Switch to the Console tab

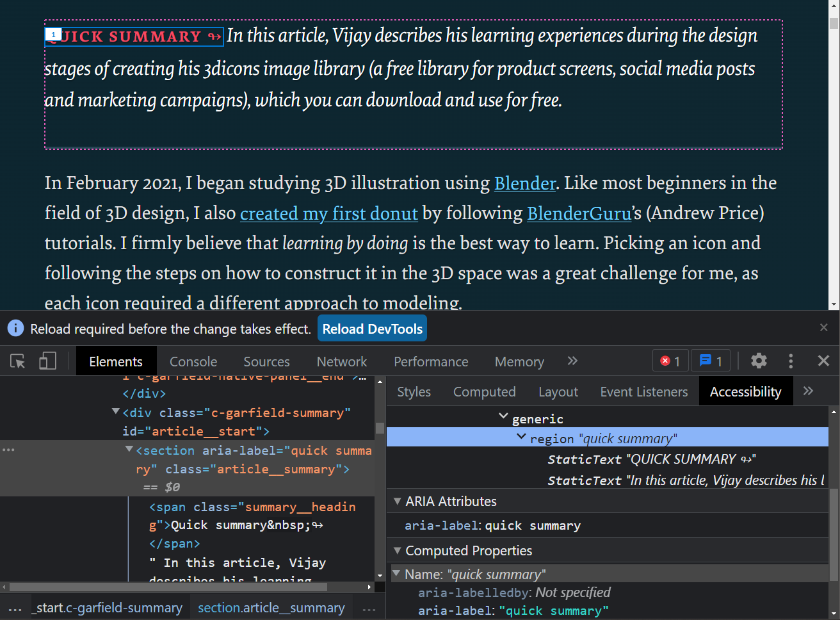tap(193, 361)
